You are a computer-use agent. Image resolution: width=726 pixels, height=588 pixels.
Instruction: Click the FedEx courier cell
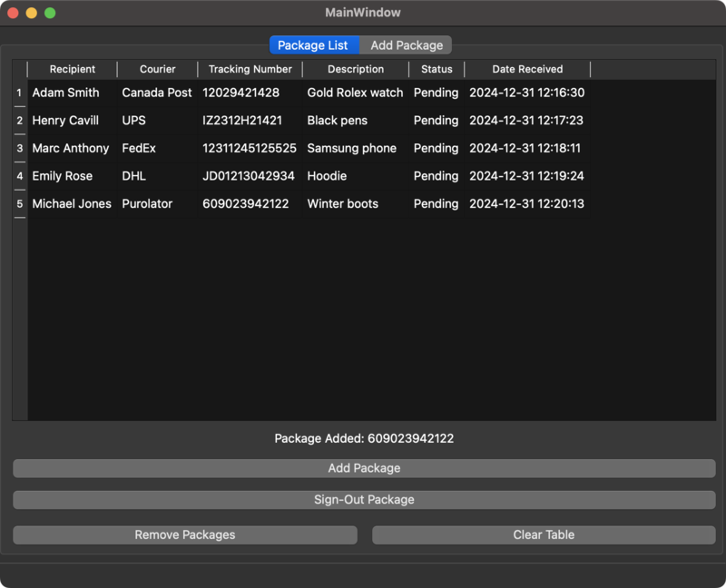[139, 148]
